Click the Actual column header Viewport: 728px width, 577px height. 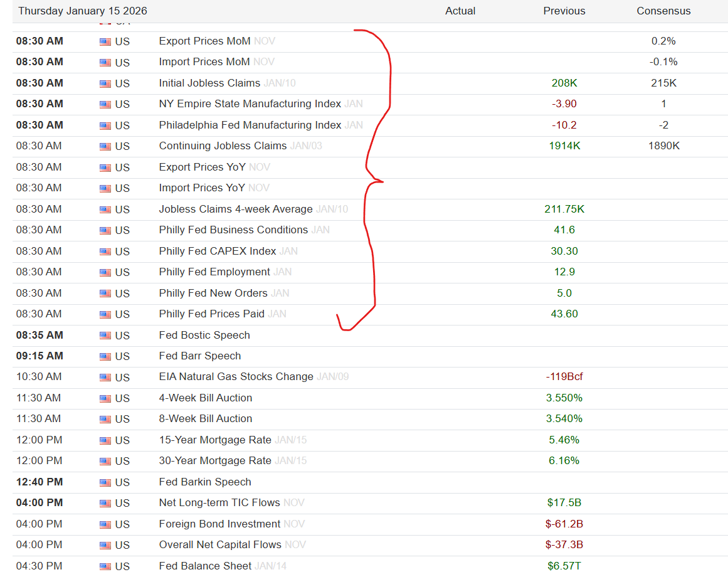pos(460,11)
